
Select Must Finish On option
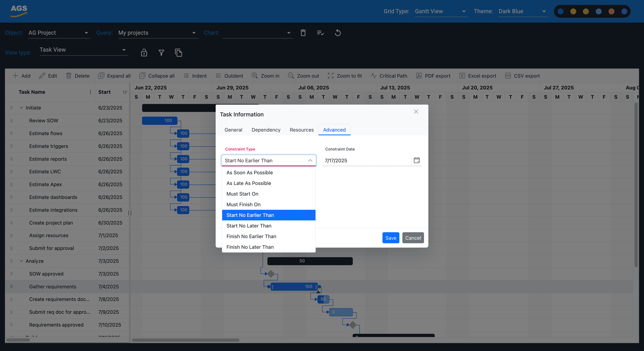243,204
